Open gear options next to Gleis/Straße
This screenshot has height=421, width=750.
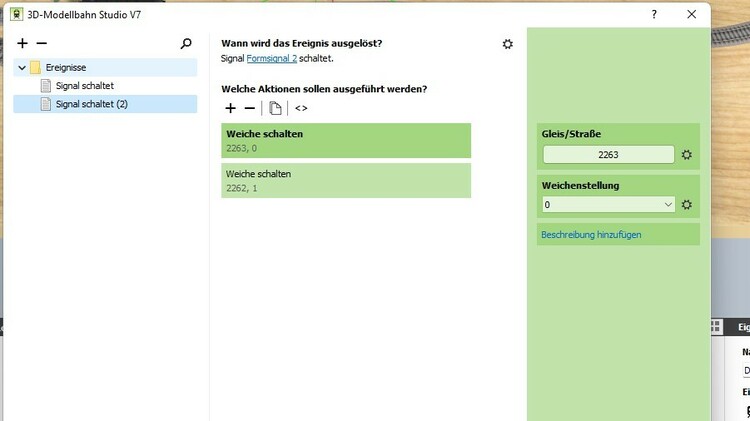[x=687, y=155]
